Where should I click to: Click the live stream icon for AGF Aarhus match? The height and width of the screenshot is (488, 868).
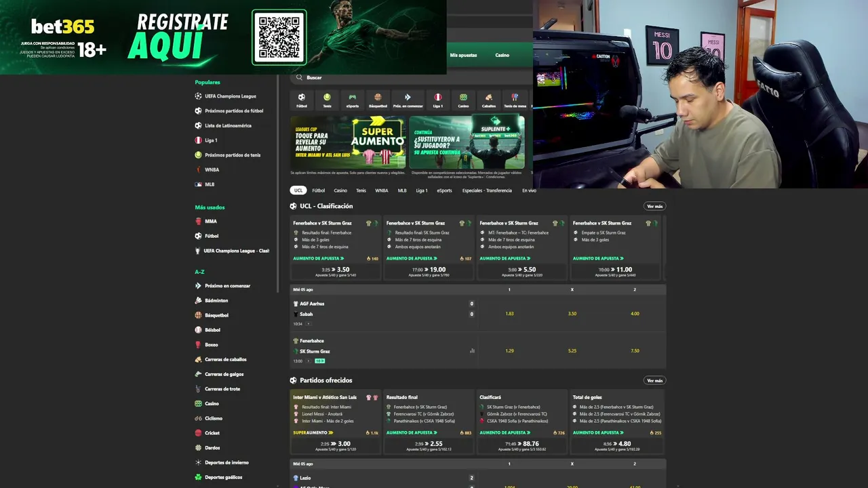pyautogui.click(x=308, y=324)
